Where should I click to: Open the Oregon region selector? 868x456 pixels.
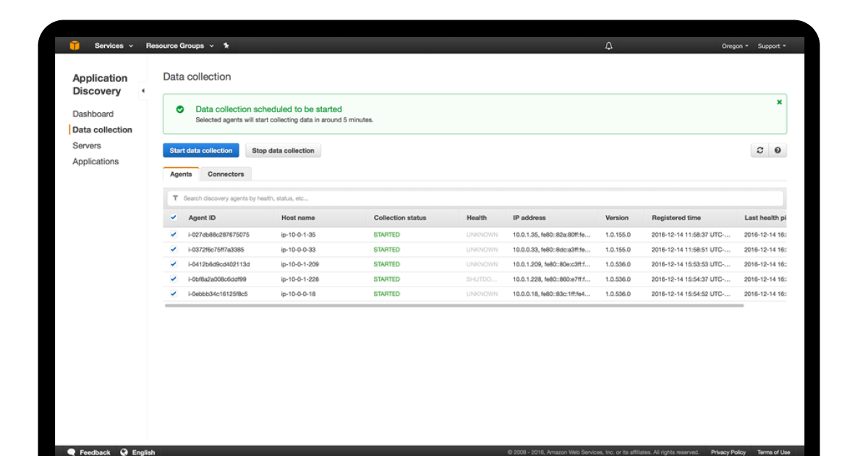[x=733, y=45]
